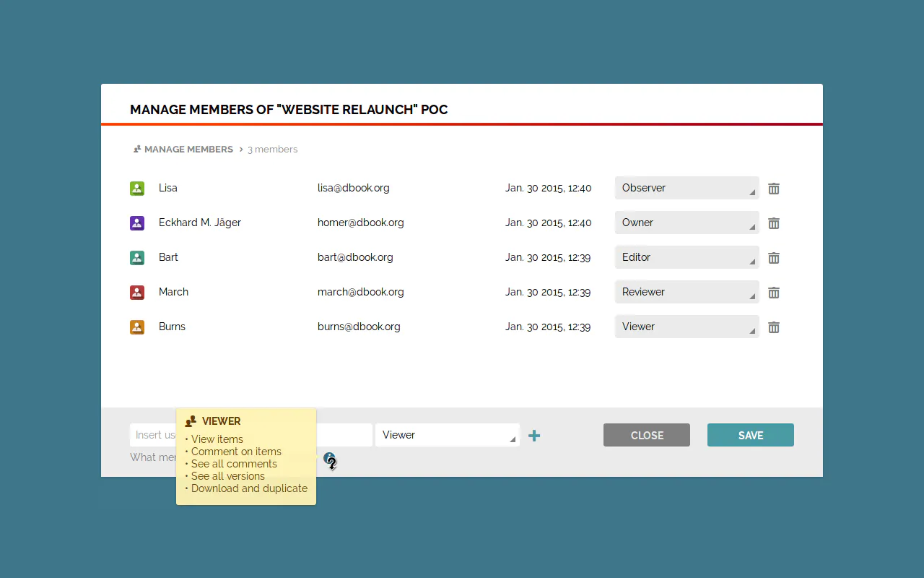
Task: Click the Save button
Action: tap(751, 435)
